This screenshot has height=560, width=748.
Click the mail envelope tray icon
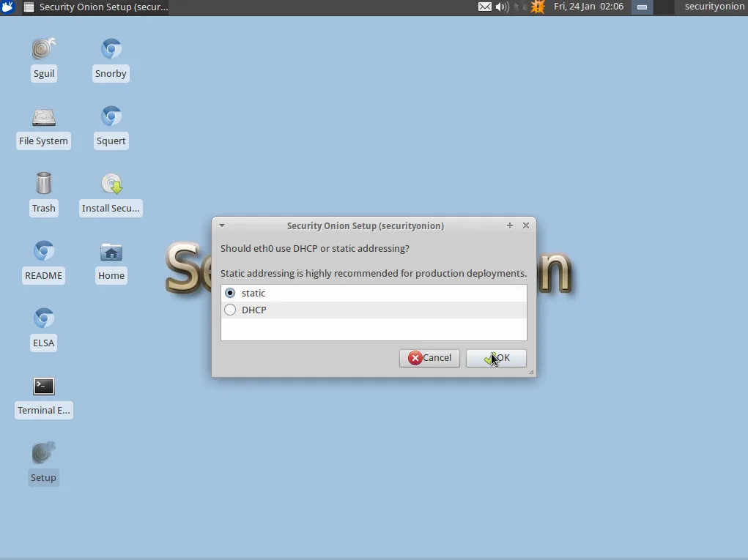[485, 7]
